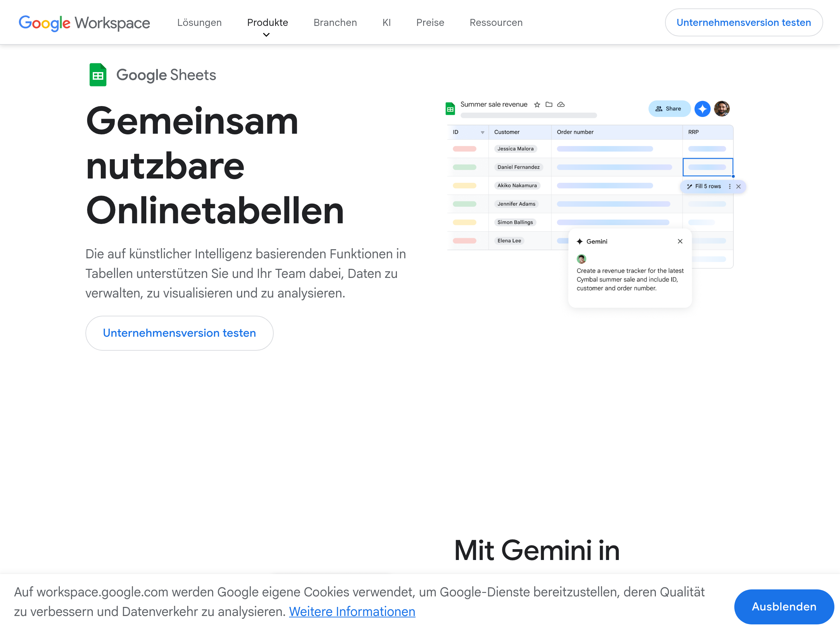Open the Ressourcen navigation item
The image size is (840, 630).
(496, 23)
